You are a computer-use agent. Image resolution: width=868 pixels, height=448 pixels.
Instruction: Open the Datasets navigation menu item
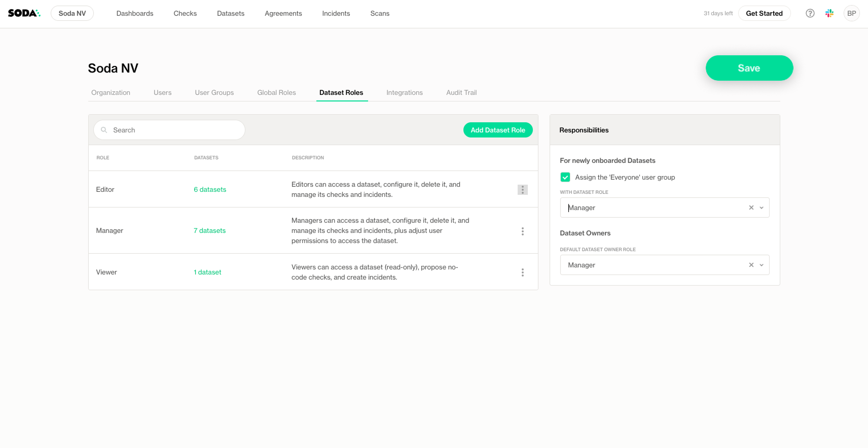(231, 14)
